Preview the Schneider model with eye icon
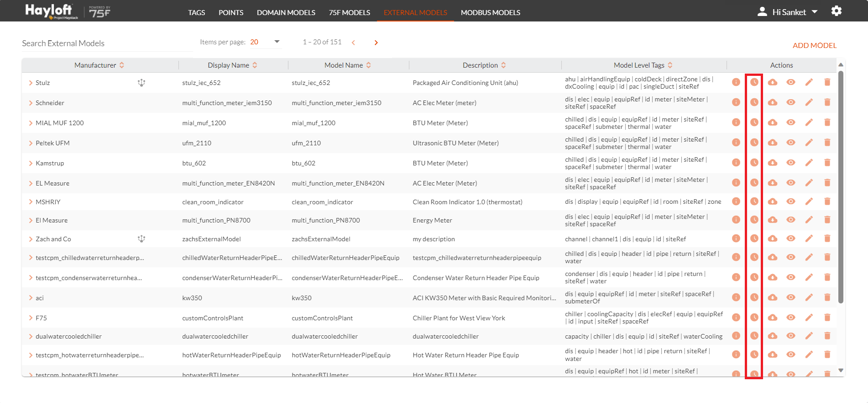This screenshot has width=868, height=403. coord(791,102)
